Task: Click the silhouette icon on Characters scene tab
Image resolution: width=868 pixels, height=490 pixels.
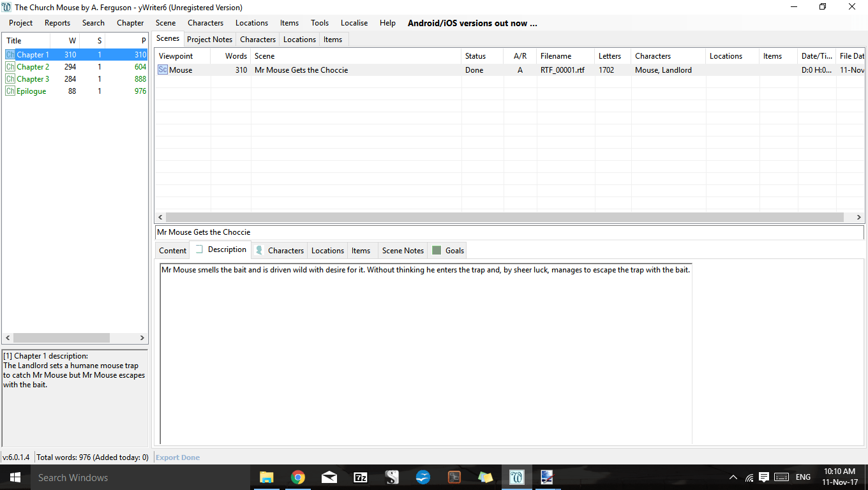Action: [x=259, y=251]
